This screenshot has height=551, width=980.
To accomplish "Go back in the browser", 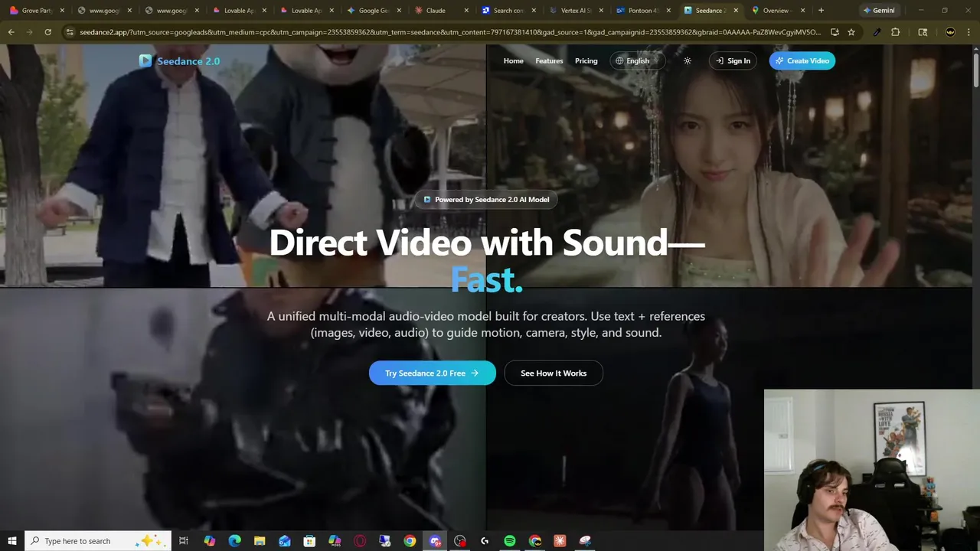I will [11, 32].
